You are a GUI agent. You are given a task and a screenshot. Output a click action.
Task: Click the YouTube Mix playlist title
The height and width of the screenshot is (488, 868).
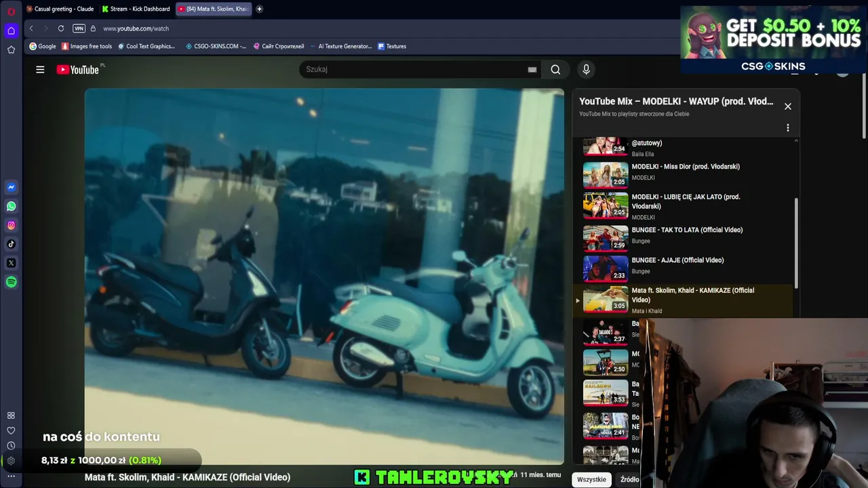tap(676, 101)
